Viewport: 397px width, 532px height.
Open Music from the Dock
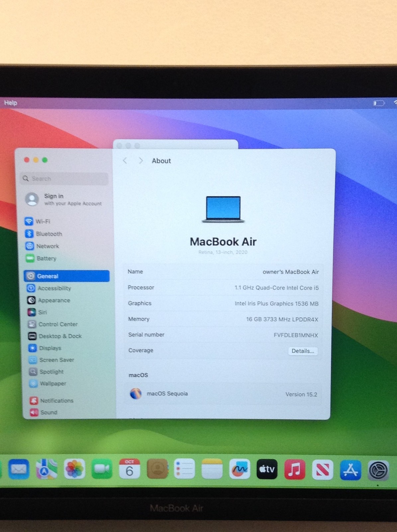[x=295, y=469]
